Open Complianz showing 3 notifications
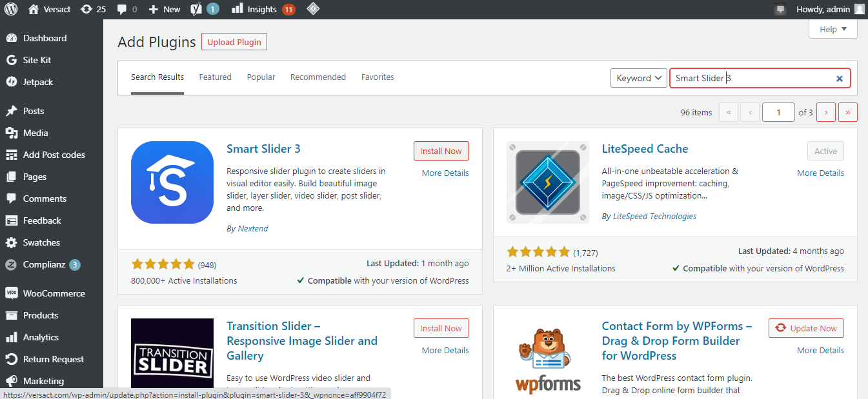 pyautogui.click(x=45, y=264)
